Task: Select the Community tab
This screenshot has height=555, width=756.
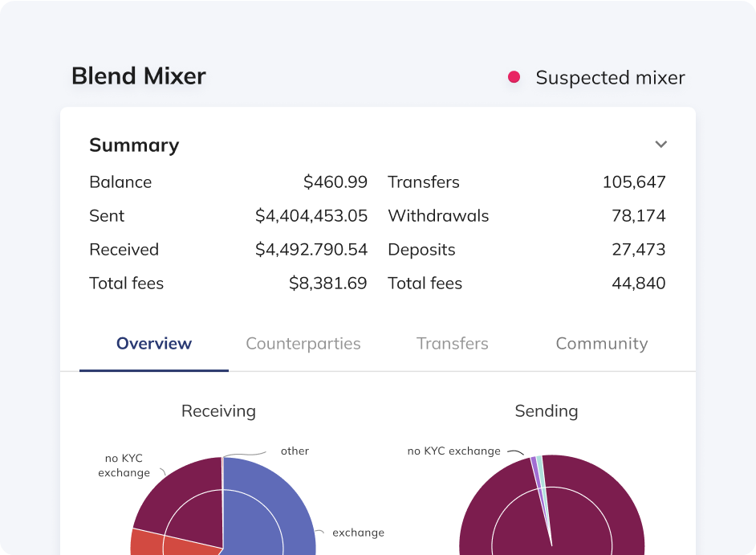Action: click(601, 344)
